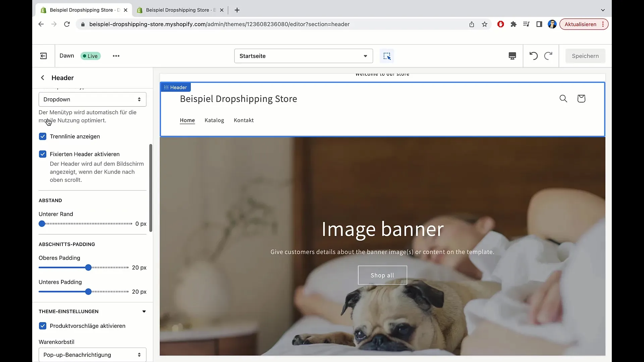This screenshot has width=644, height=362.
Task: Click the search icon in store header
Action: point(563,99)
